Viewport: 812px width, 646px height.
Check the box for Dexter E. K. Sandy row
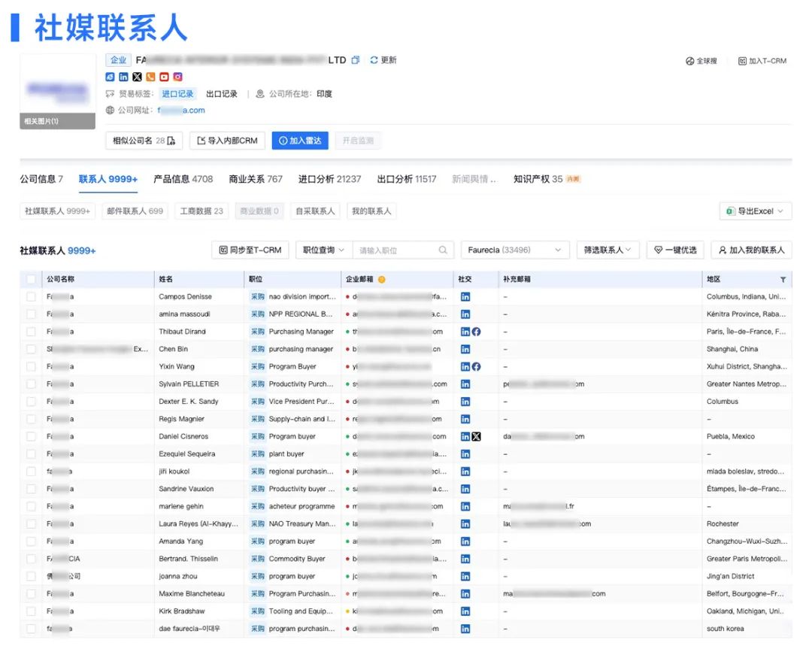coord(31,402)
